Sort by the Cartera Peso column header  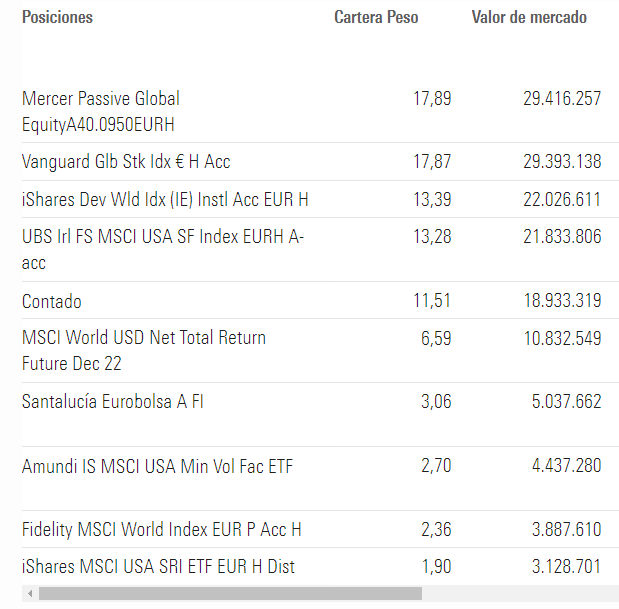click(376, 17)
